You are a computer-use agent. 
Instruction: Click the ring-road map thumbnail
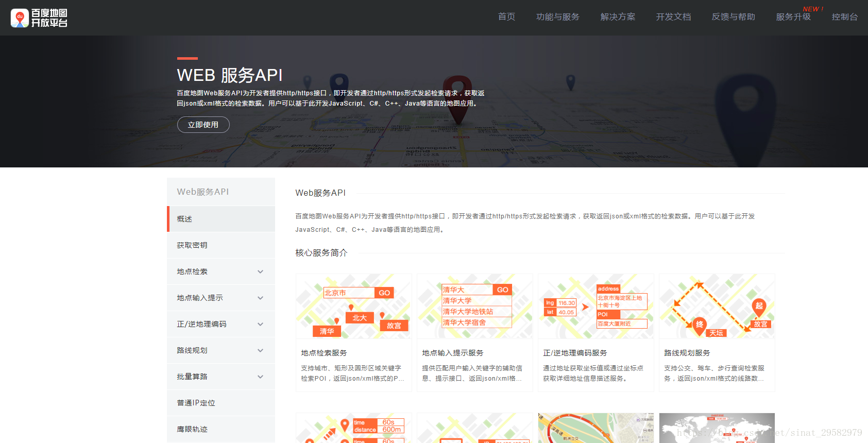coord(596,428)
